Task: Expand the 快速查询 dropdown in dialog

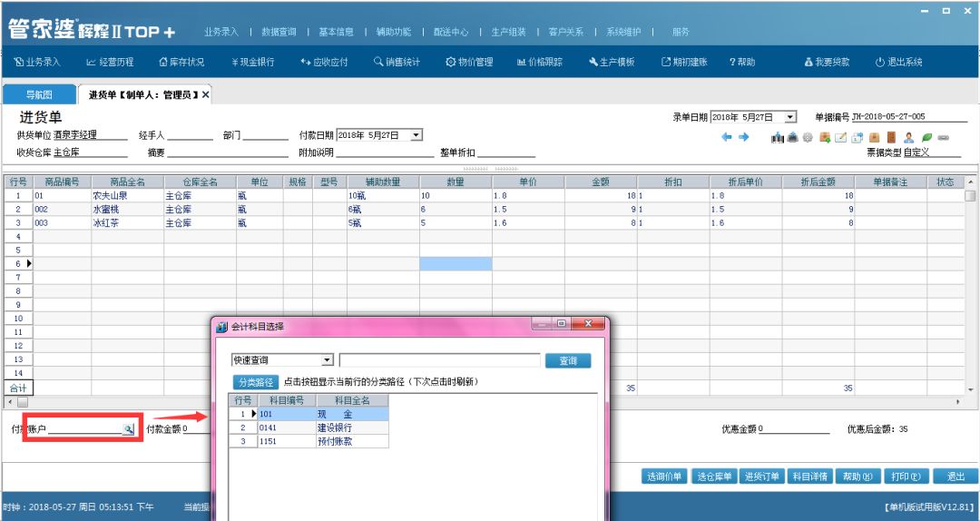Action: click(328, 360)
